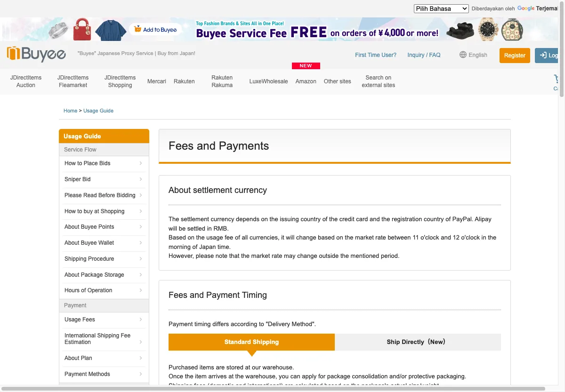The image size is (565, 392).
Task: Open About Package Storage page
Action: 104,275
